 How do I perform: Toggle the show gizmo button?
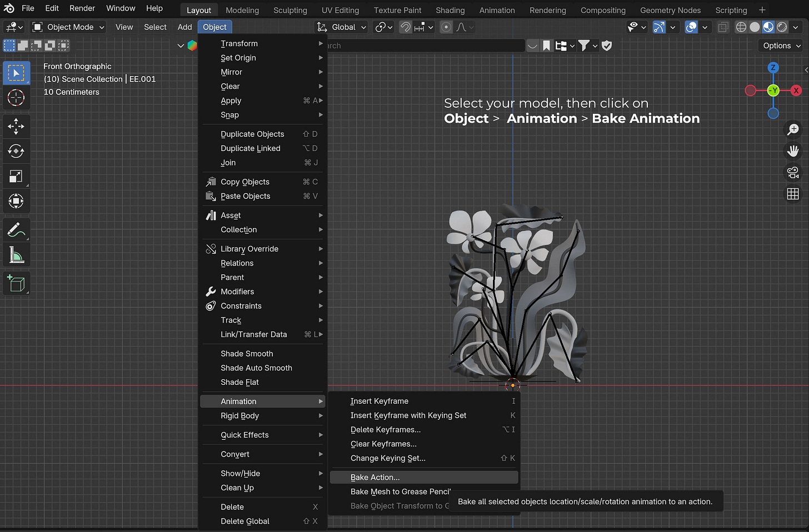(659, 27)
